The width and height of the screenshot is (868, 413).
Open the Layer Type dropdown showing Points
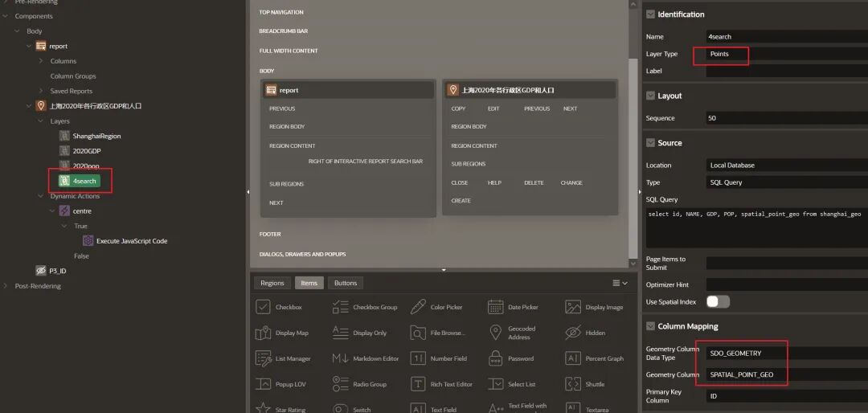787,54
